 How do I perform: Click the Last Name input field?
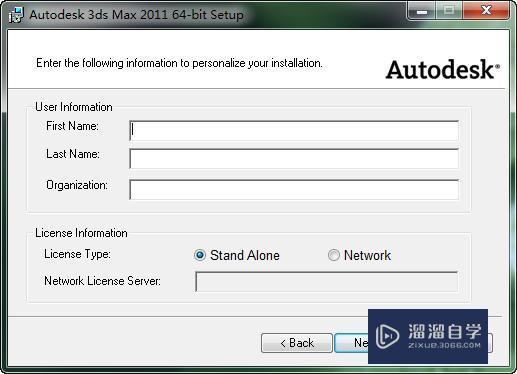pos(294,159)
